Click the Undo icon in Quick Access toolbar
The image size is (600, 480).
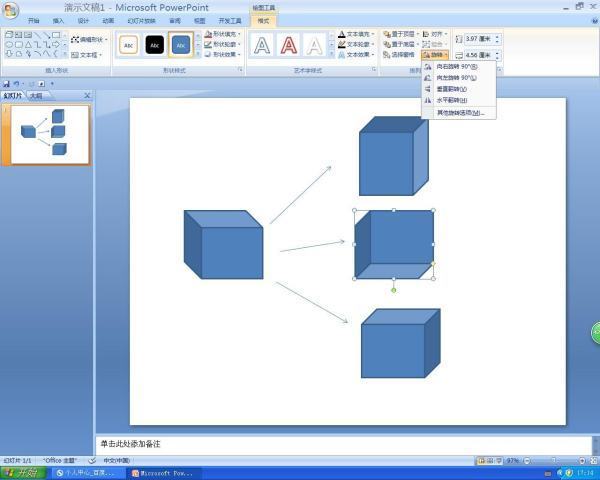point(16,83)
